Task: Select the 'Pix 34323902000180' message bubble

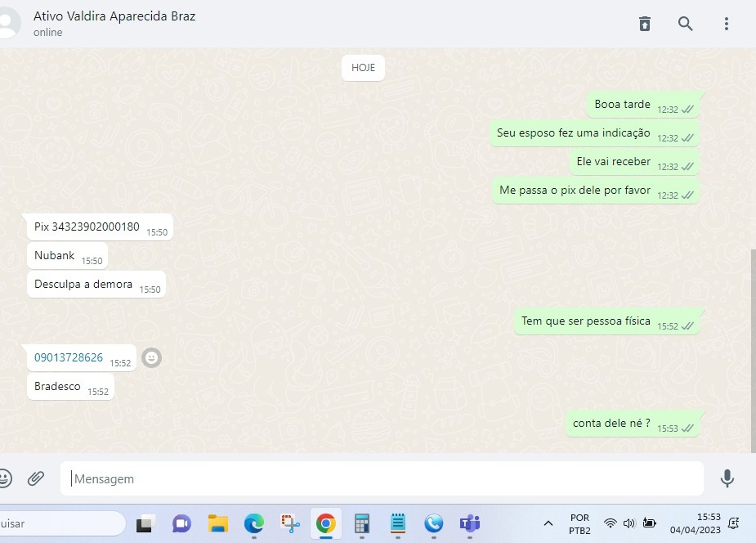Action: [x=87, y=227]
